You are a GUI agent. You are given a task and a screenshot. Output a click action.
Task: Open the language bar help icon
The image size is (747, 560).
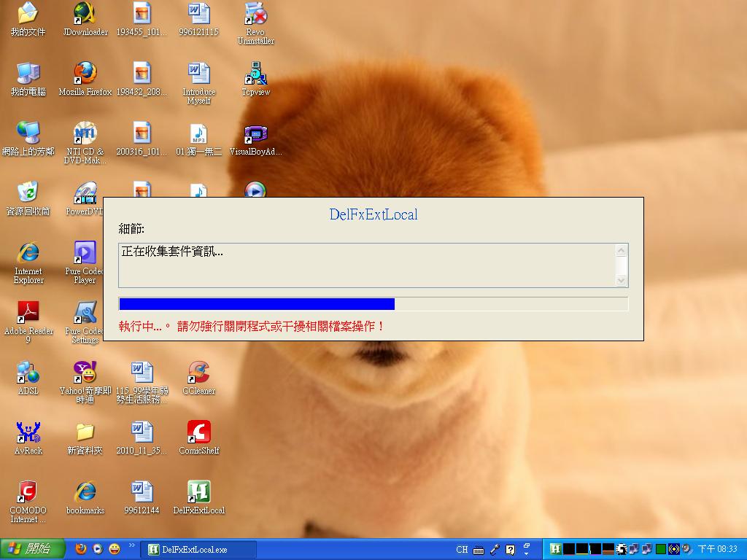(x=510, y=550)
